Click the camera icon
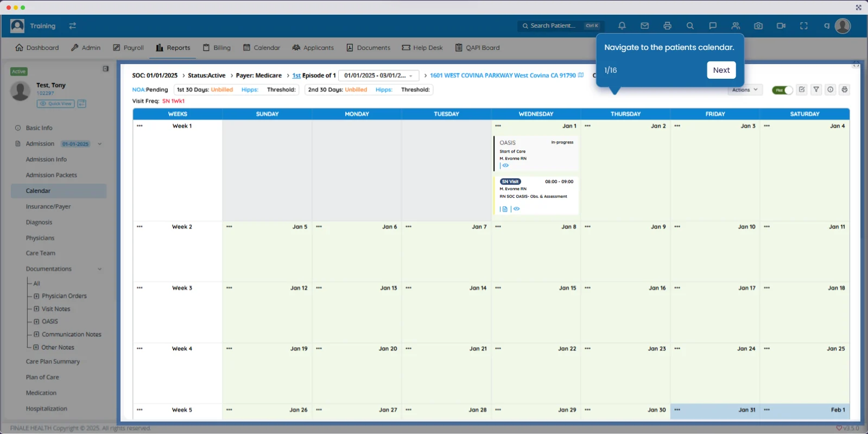 point(758,26)
